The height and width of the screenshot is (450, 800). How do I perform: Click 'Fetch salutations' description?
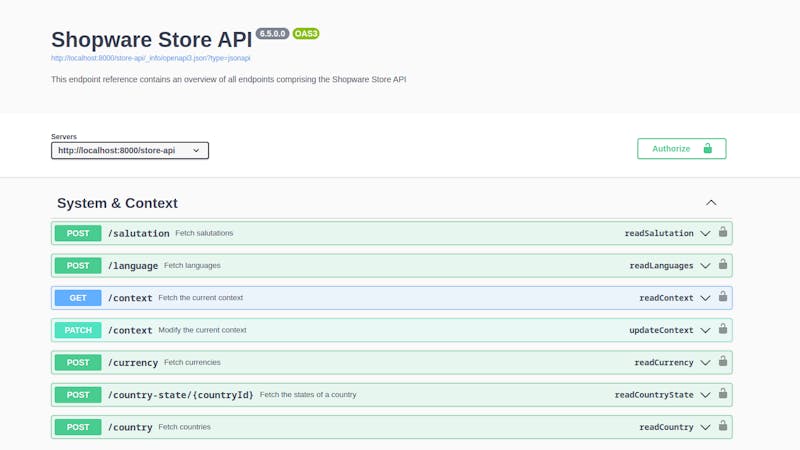tap(204, 233)
